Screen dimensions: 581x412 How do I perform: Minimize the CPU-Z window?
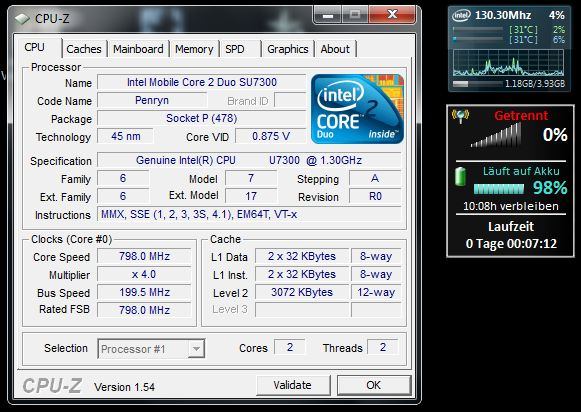point(328,15)
